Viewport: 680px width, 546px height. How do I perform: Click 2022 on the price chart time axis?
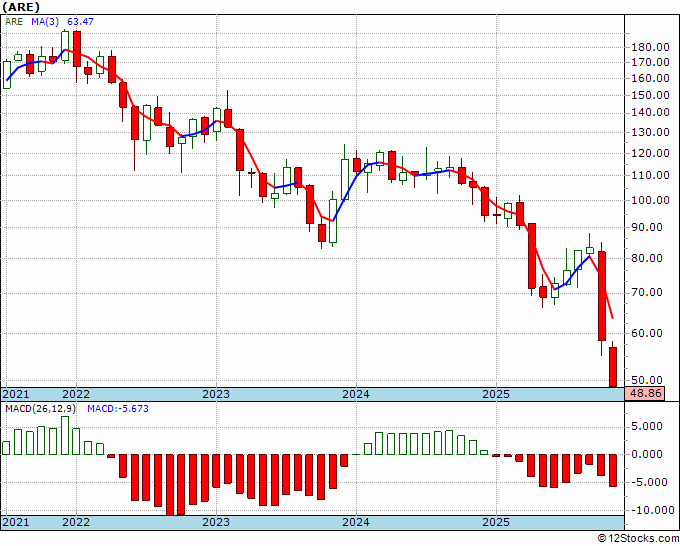[x=76, y=394]
